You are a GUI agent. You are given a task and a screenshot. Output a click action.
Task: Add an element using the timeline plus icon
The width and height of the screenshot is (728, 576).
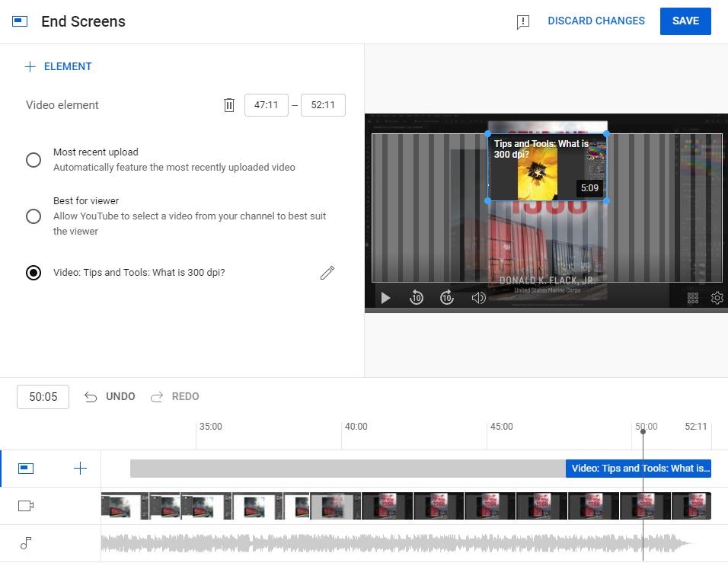pyautogui.click(x=80, y=469)
